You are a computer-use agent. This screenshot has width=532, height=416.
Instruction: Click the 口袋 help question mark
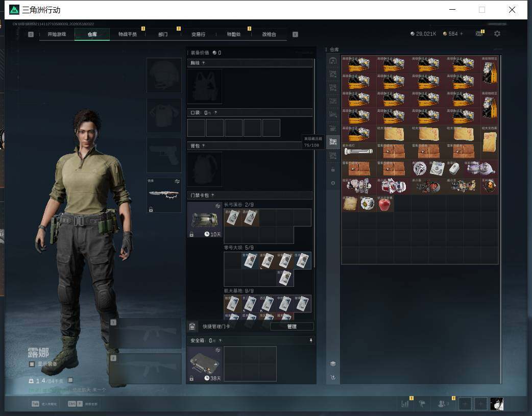215,113
